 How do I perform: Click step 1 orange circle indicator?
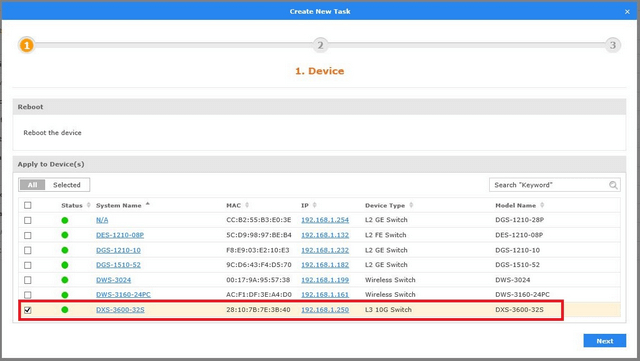(x=27, y=45)
